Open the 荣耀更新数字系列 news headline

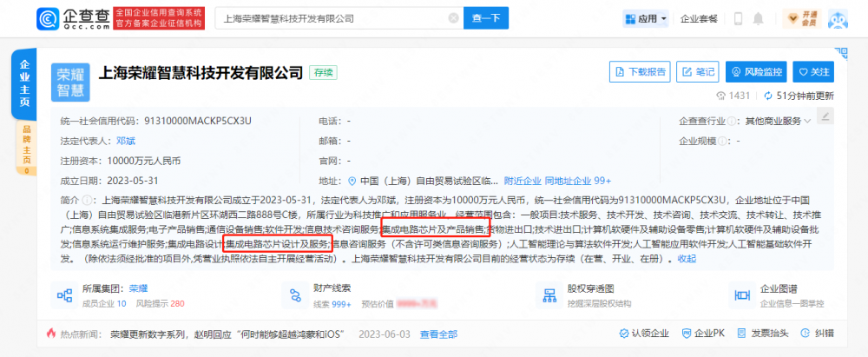(x=227, y=334)
